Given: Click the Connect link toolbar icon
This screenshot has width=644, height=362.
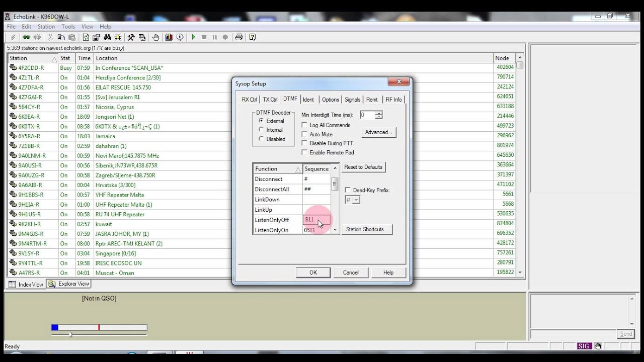Looking at the screenshot, I should click(x=26, y=37).
